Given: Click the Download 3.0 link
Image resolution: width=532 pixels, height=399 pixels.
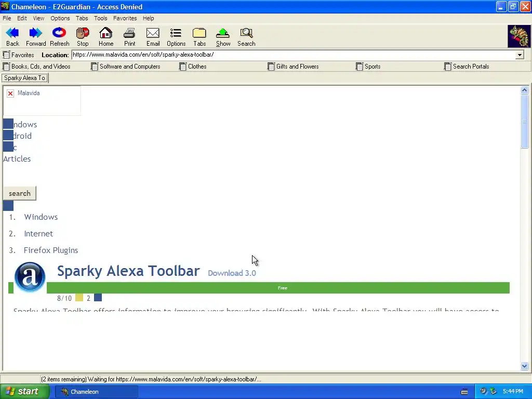Looking at the screenshot, I should (232, 273).
